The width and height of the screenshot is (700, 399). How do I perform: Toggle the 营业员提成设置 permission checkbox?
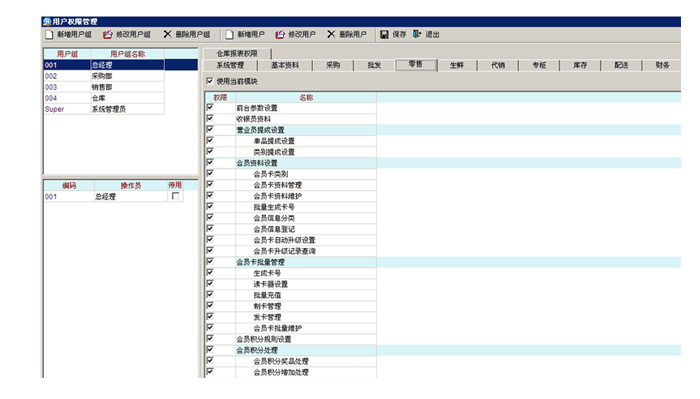coord(210,129)
